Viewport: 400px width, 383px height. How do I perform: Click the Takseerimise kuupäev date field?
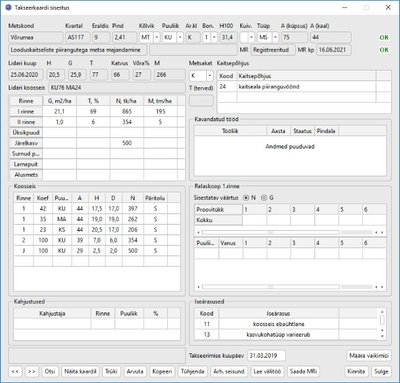click(266, 356)
